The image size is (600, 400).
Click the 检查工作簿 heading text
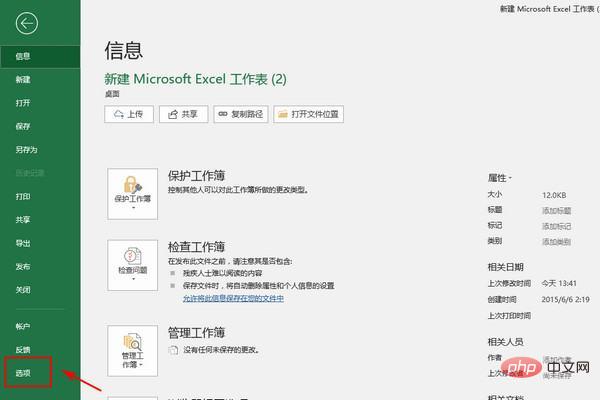[196, 247]
